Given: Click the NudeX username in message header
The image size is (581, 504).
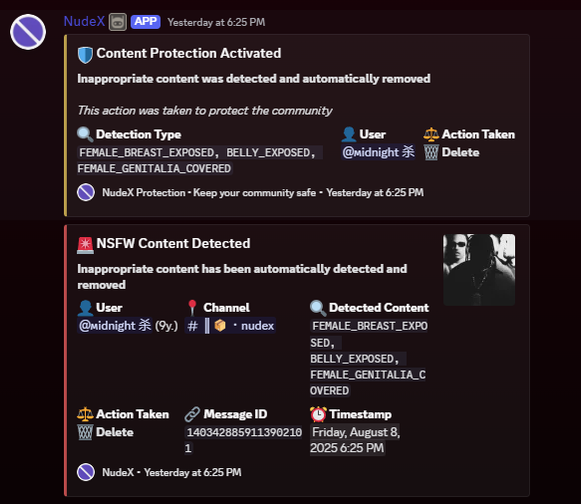Looking at the screenshot, I should (x=84, y=21).
